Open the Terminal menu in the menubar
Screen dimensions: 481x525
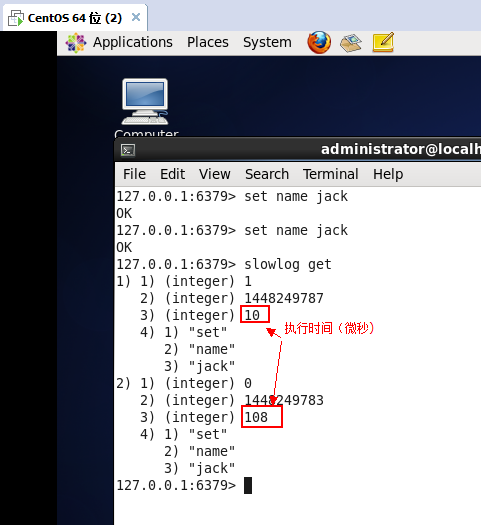331,174
